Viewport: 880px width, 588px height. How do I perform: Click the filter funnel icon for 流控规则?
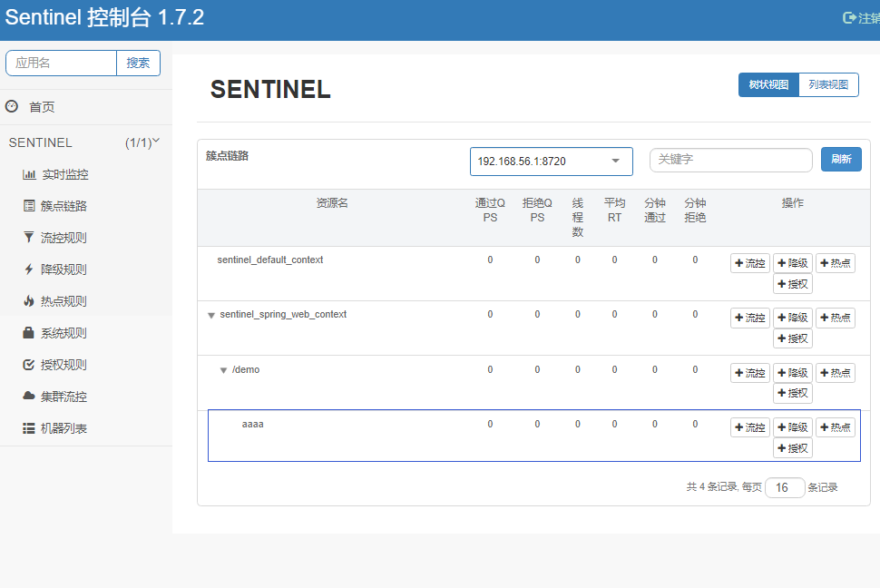pyautogui.click(x=29, y=237)
